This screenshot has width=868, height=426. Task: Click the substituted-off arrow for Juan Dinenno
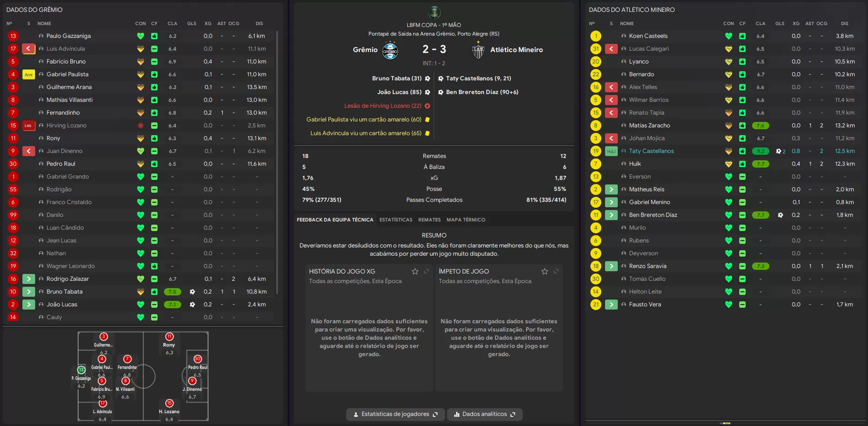click(x=29, y=151)
